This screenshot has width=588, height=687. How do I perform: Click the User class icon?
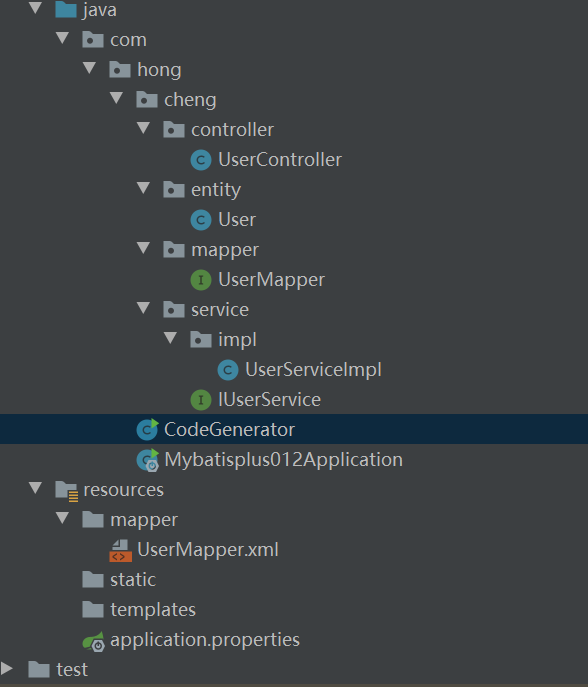coord(201,220)
